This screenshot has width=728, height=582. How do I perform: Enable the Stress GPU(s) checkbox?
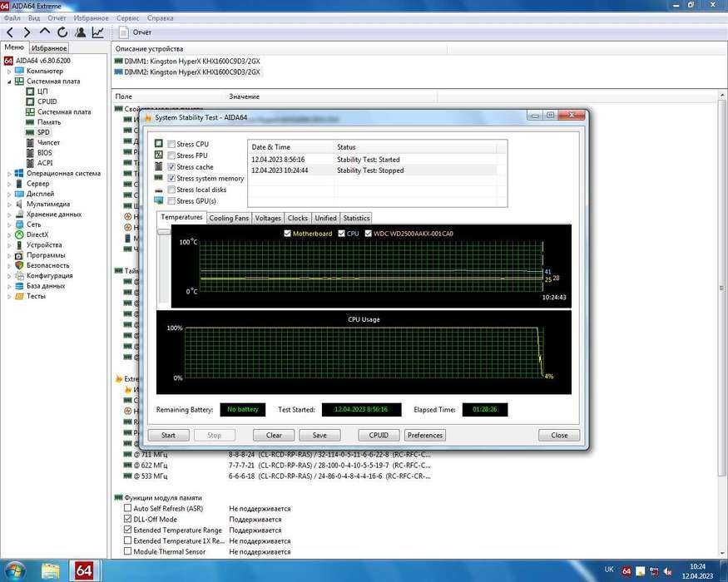click(171, 201)
